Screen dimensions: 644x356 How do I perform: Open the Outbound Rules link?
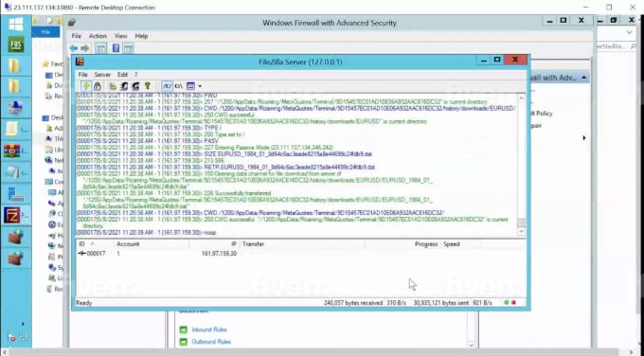[x=211, y=342]
